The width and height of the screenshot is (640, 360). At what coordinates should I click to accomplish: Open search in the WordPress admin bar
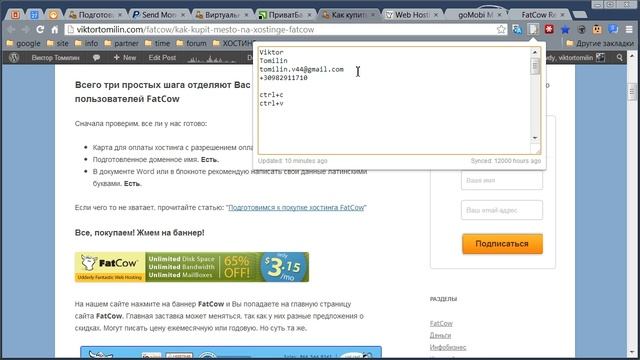[x=620, y=58]
